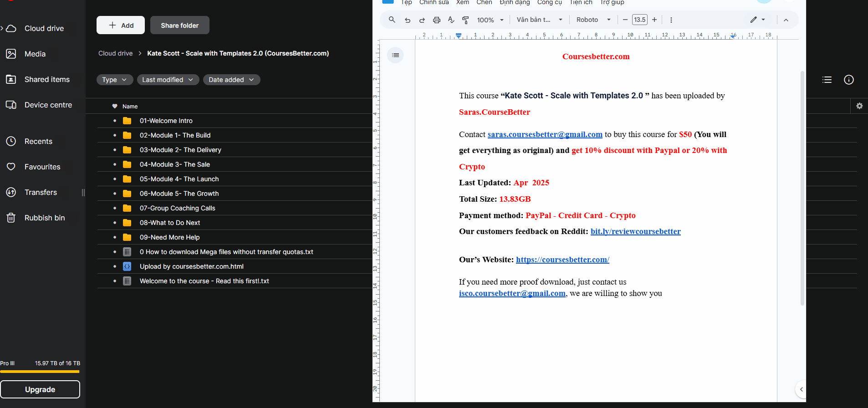Activate the paint format roller tool
This screenshot has height=408, width=868.
pyautogui.click(x=465, y=20)
